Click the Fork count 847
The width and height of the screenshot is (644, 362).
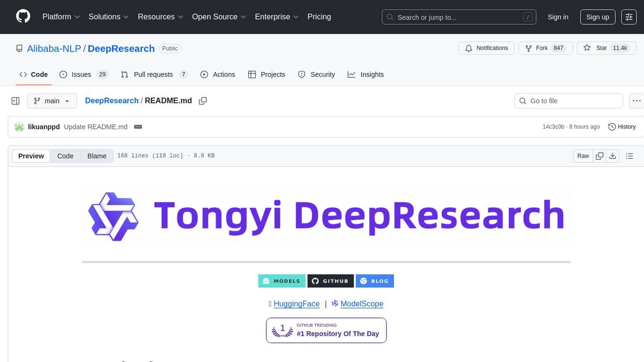click(x=558, y=48)
